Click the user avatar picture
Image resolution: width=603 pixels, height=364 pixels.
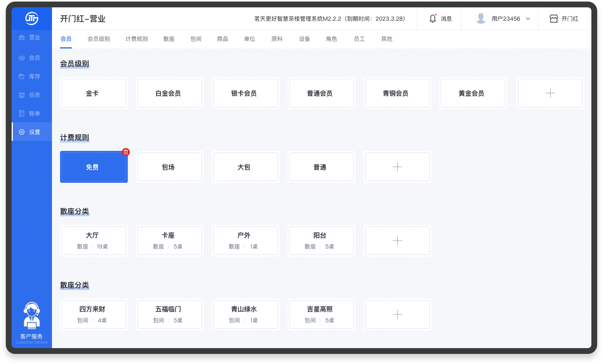481,19
